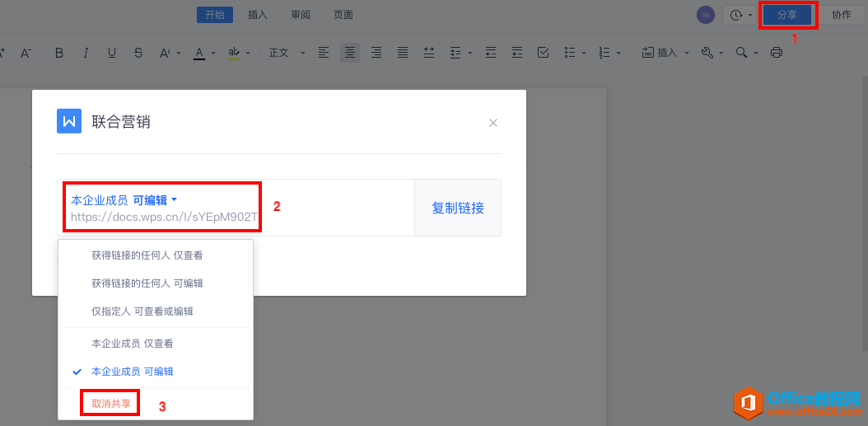This screenshot has width=868, height=426.
Task: Toggle underline formatting
Action: (x=112, y=53)
